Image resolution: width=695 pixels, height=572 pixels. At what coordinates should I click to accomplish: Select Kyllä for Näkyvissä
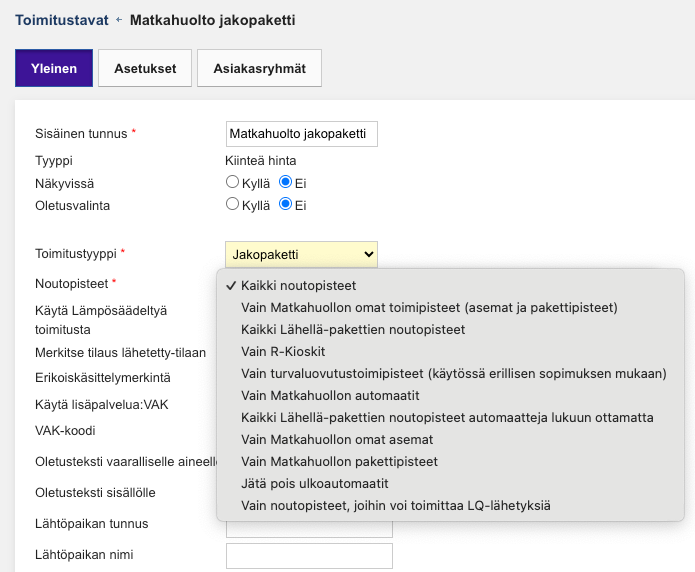(232, 182)
